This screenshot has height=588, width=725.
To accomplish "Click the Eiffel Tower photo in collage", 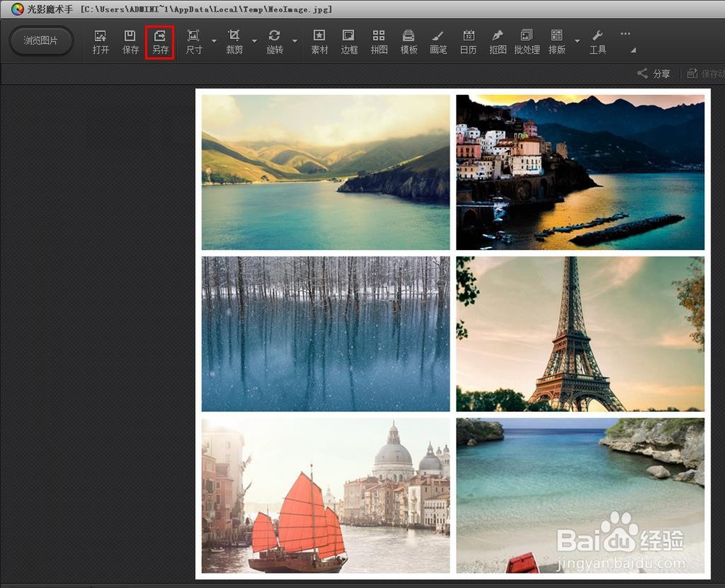I will [x=580, y=334].
